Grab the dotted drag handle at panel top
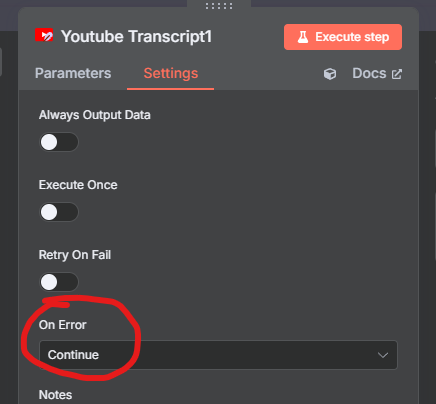The height and width of the screenshot is (404, 436). 219,6
